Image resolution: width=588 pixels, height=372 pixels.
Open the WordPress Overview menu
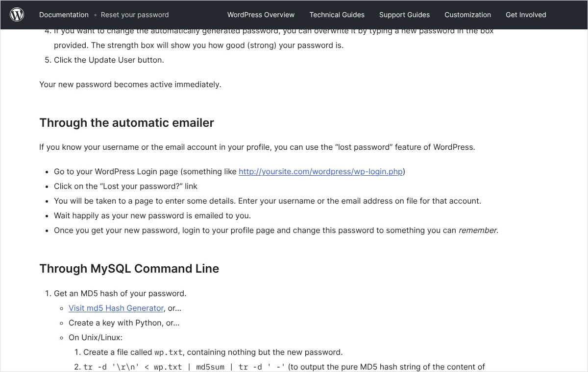pos(261,15)
